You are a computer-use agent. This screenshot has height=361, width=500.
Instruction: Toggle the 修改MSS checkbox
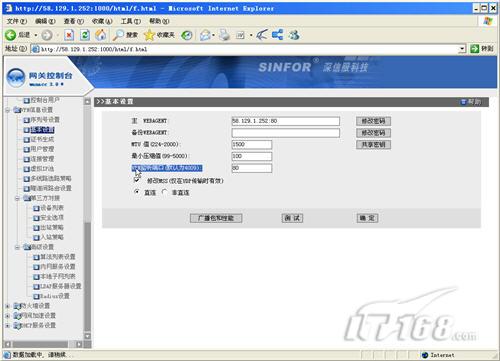point(136,180)
